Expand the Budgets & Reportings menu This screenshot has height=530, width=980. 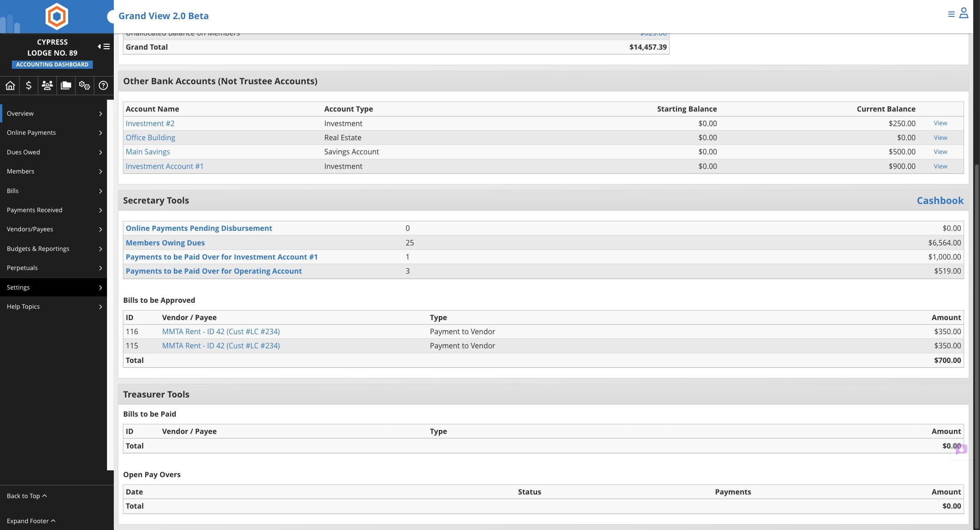(54, 249)
